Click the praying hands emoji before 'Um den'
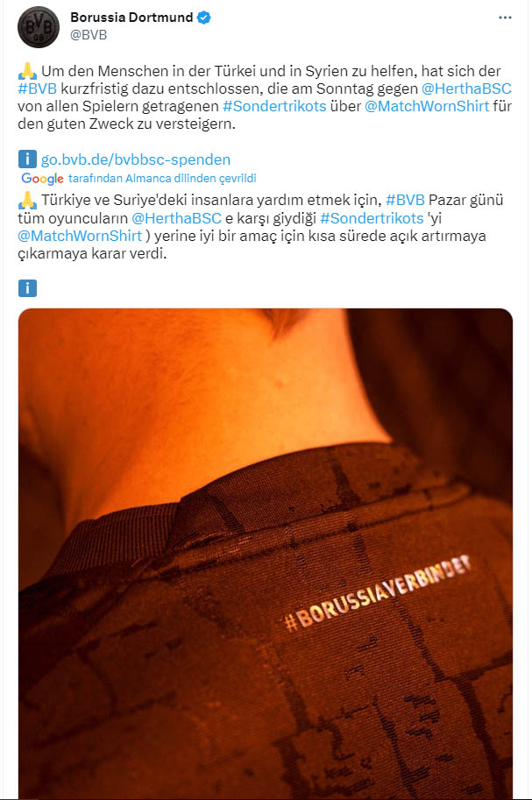Viewport: 532px width, 800px height. click(27, 71)
